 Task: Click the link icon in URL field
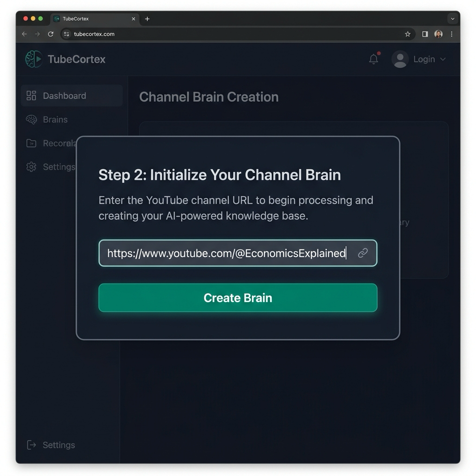(363, 253)
